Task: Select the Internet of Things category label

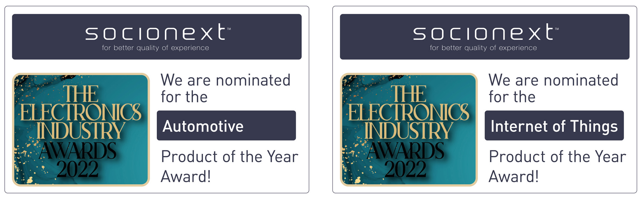Action: tap(554, 126)
